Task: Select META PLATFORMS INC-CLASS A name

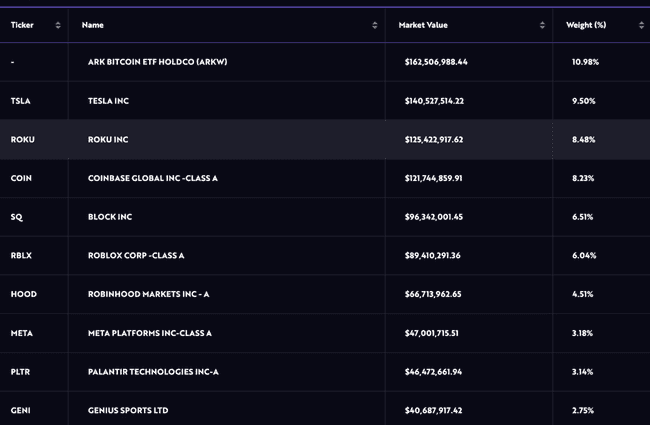Action: click(x=150, y=333)
